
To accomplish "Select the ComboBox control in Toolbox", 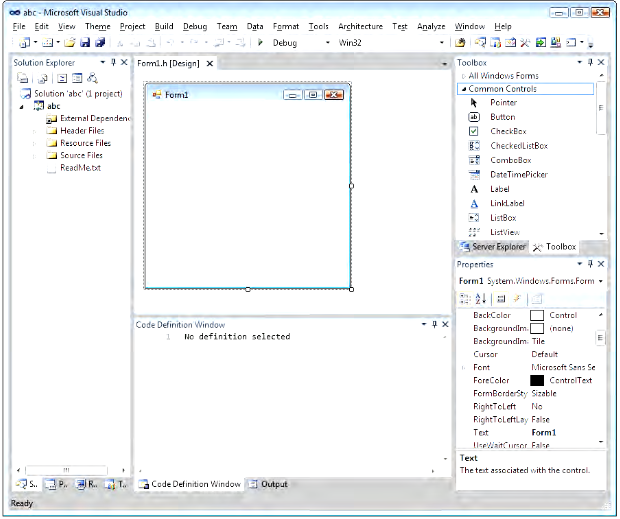I will click(510, 160).
